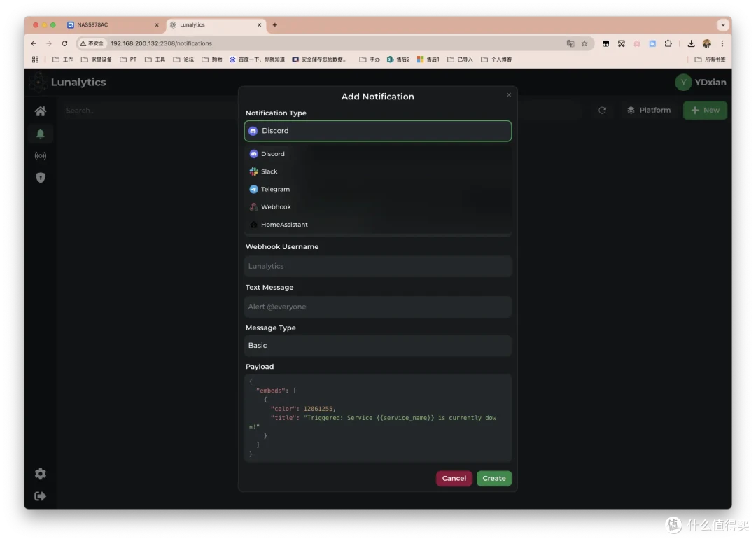Open the browser profile avatar
756x541 pixels.
[x=707, y=43]
